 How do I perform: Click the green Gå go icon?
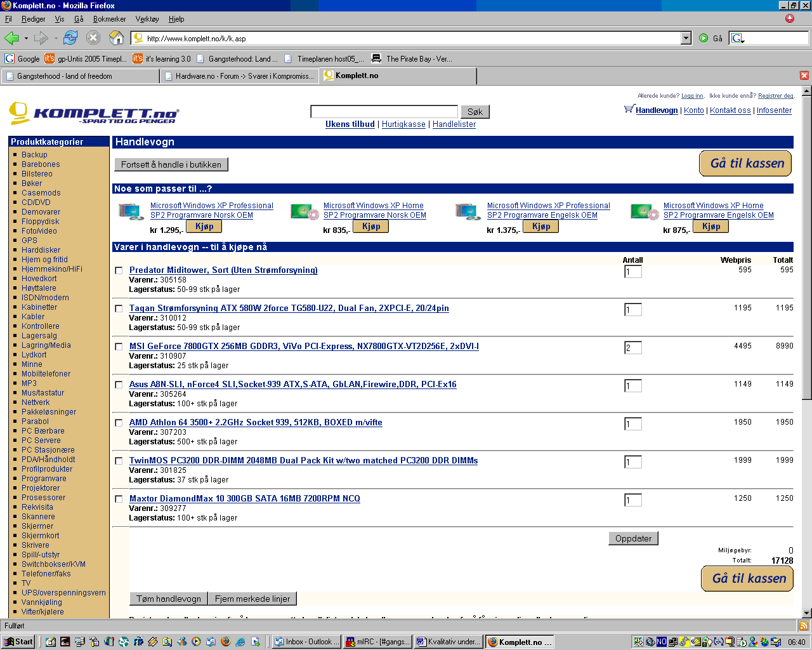pos(703,38)
